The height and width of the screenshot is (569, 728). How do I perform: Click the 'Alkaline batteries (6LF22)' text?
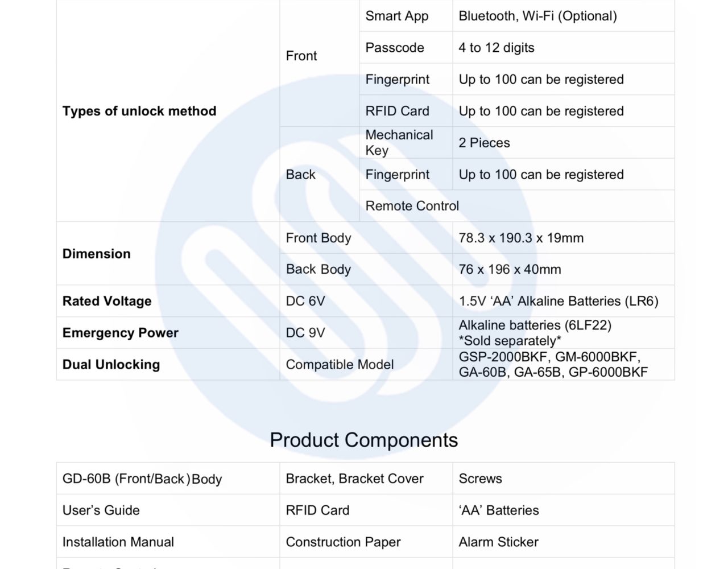click(535, 325)
